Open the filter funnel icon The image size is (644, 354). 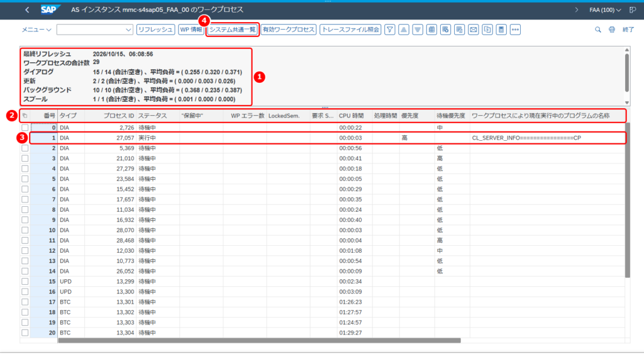(390, 30)
